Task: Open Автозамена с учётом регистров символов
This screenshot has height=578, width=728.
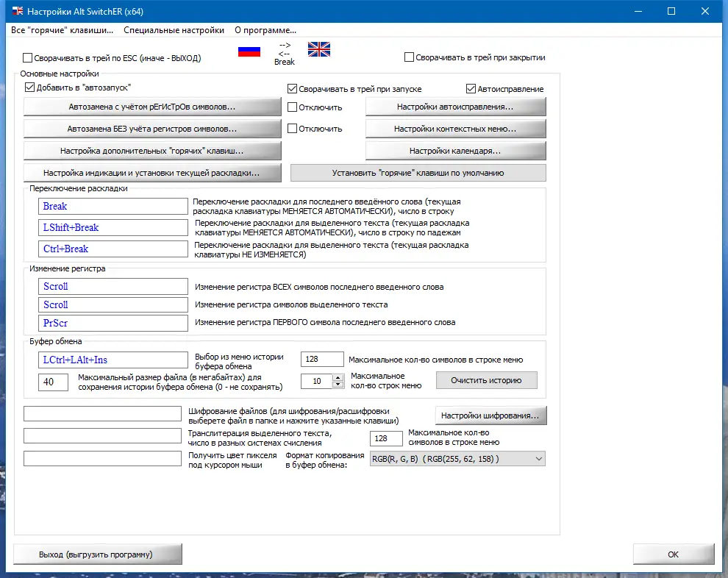Action: pyautogui.click(x=152, y=107)
